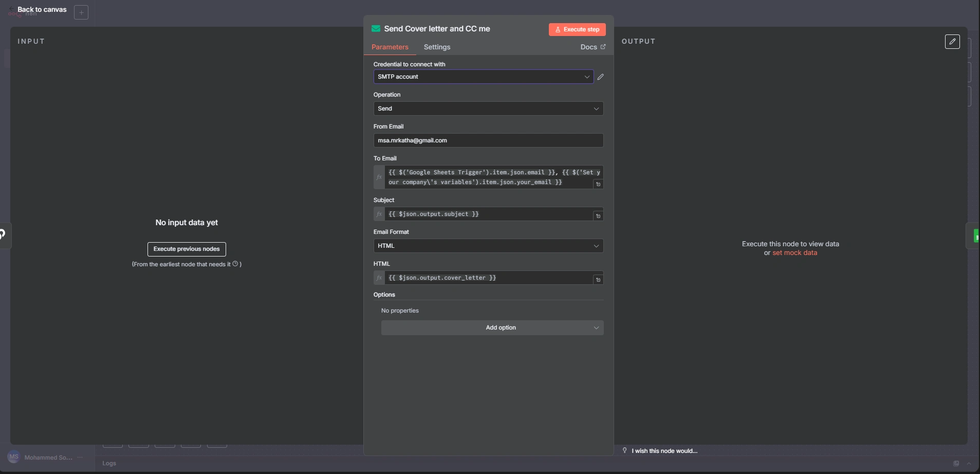The height and width of the screenshot is (474, 980).
Task: Click the green email node icon in header
Action: click(376, 29)
